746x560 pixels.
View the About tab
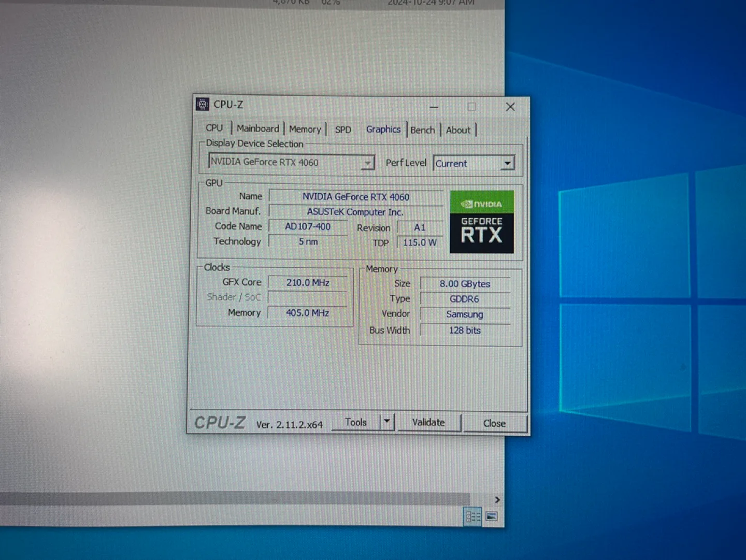458,130
